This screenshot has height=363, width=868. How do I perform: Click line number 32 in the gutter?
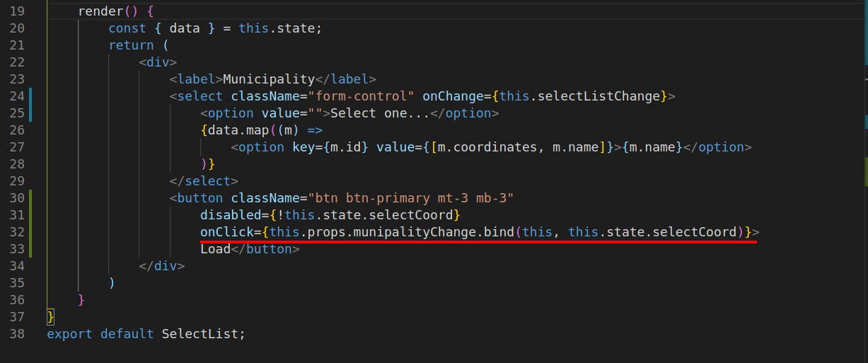point(17,232)
